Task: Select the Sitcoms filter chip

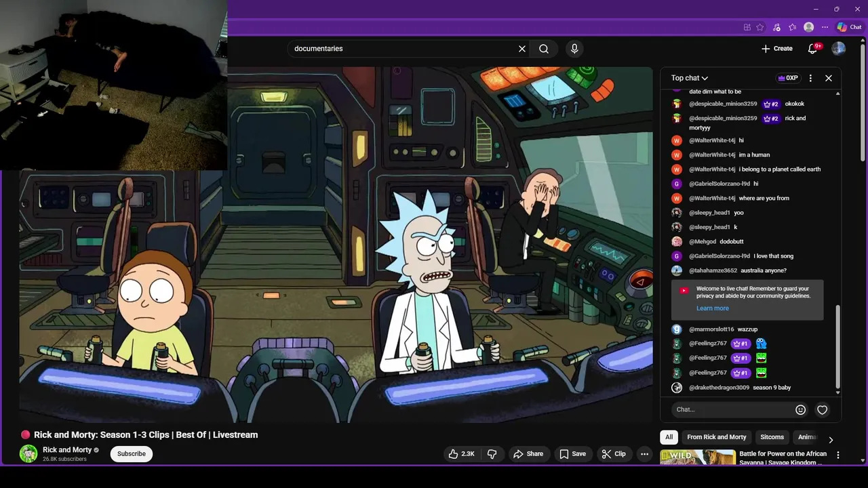Action: coord(772,437)
